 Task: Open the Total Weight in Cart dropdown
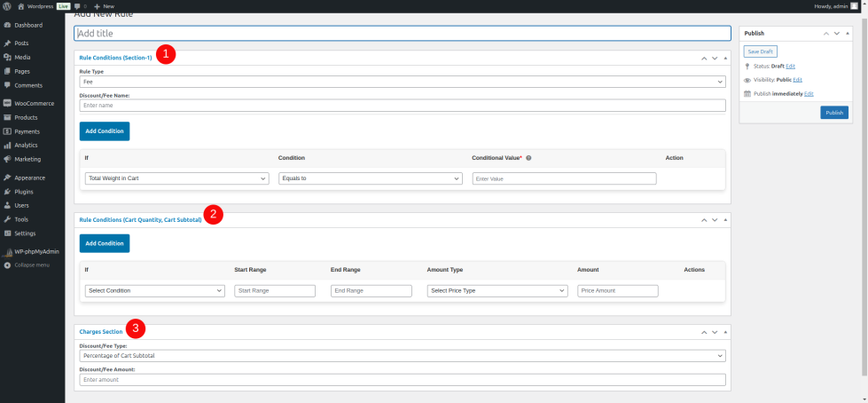click(x=176, y=178)
